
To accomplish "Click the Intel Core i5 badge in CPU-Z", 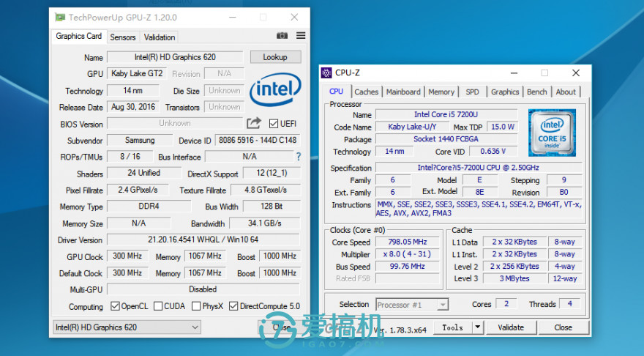I will 552,133.
